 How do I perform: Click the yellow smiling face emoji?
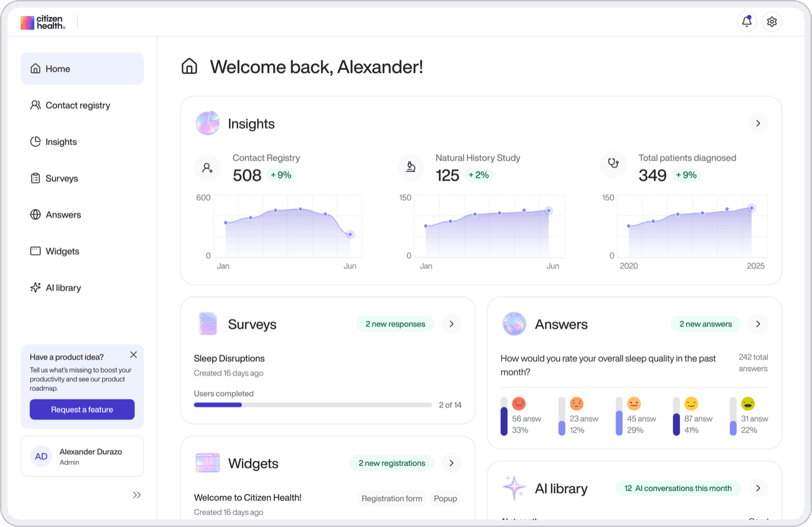coord(691,403)
